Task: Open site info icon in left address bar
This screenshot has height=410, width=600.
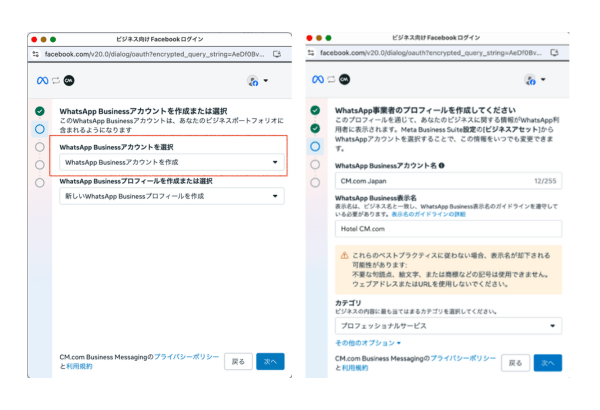Action: [36, 54]
